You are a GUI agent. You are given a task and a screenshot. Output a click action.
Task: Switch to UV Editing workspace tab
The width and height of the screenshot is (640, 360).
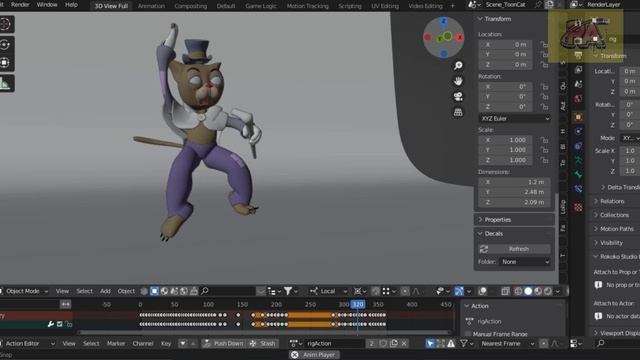coord(385,6)
